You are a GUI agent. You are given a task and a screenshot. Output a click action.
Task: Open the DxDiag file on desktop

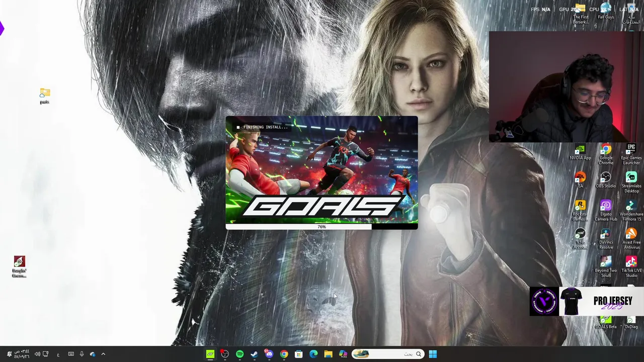pos(631,323)
